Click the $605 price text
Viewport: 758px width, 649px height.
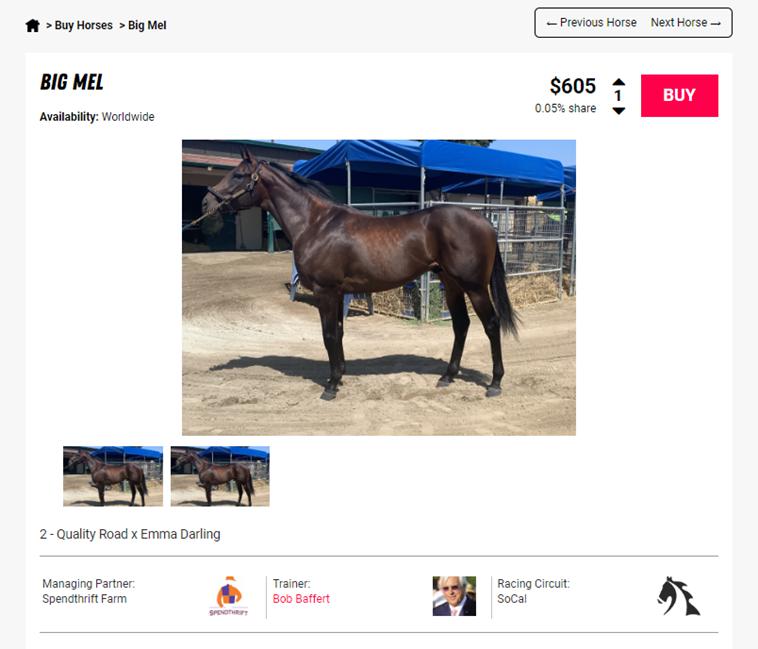(x=572, y=86)
